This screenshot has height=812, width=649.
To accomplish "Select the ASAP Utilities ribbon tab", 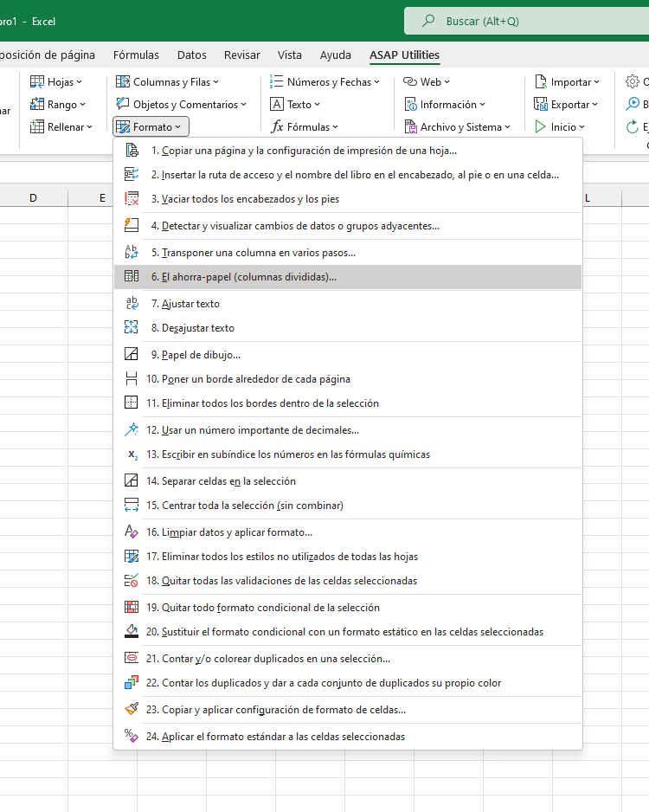I will 404,55.
